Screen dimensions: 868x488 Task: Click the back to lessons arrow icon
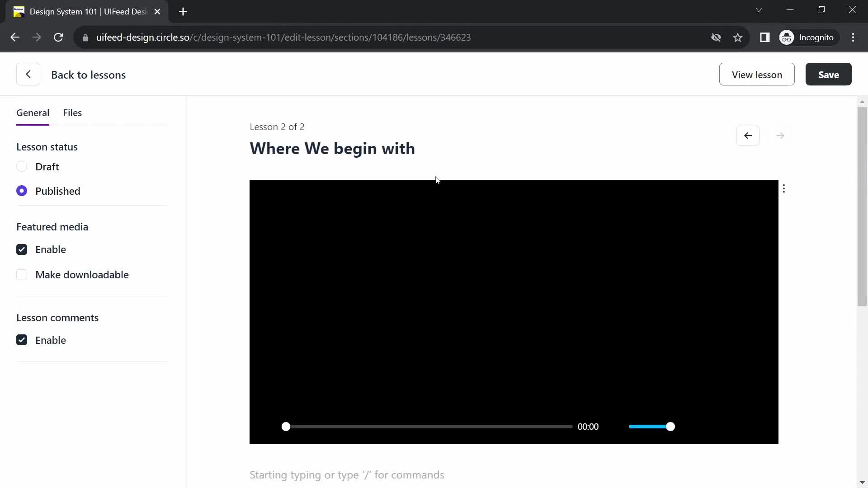[28, 75]
